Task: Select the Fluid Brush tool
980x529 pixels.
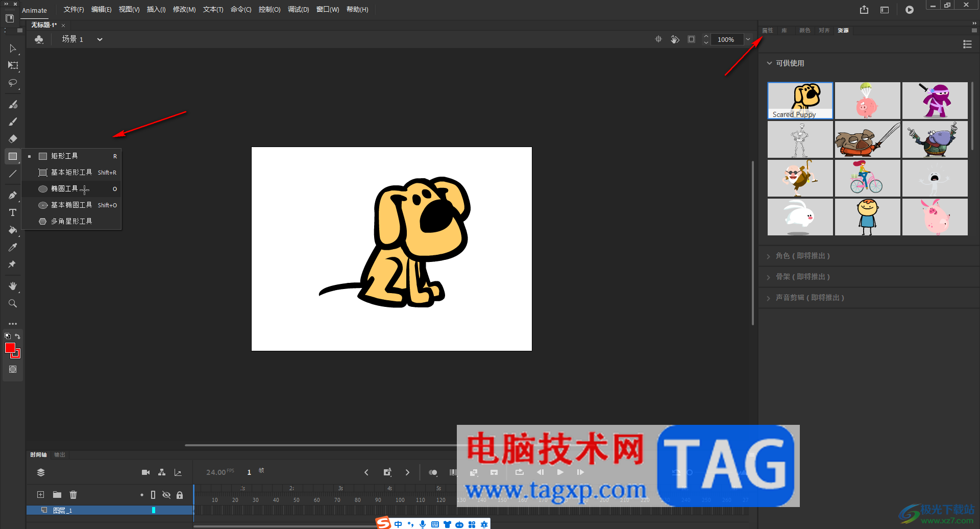Action: [13, 105]
